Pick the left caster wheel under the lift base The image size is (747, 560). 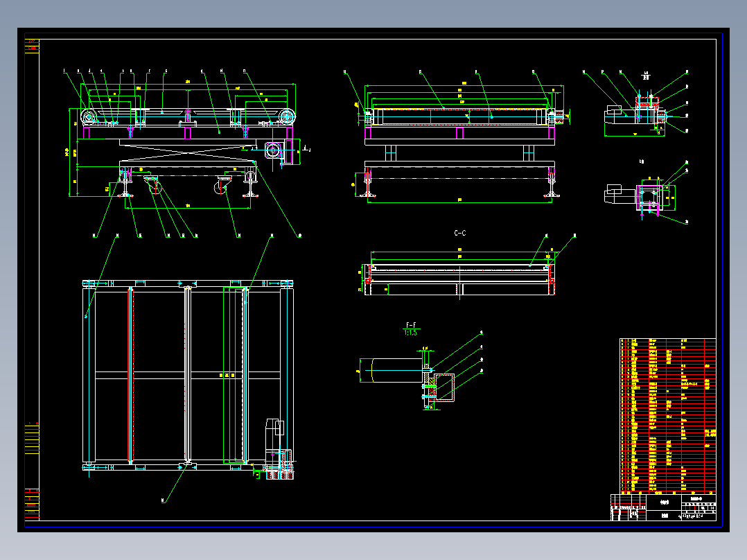[x=154, y=185]
